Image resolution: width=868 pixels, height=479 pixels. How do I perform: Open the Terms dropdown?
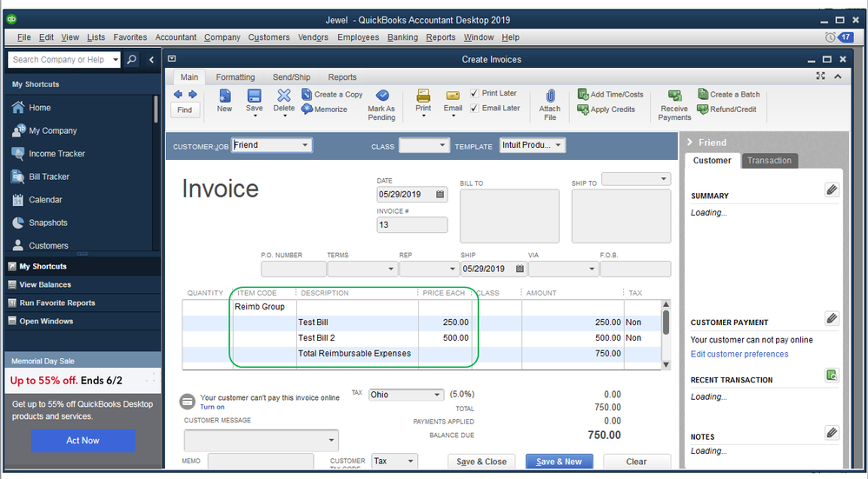(391, 269)
